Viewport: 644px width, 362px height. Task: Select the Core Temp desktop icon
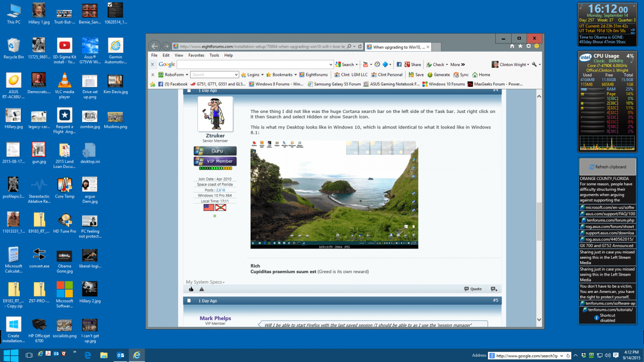65,188
